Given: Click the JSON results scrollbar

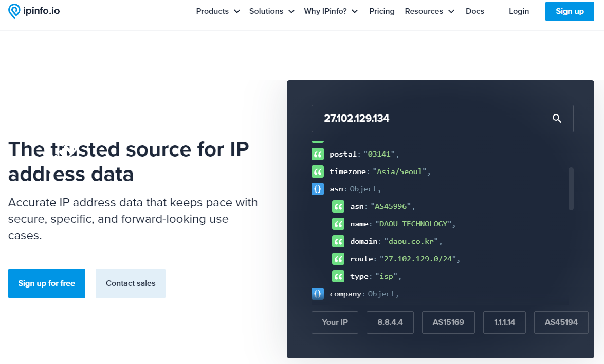Looking at the screenshot, I should (571, 188).
